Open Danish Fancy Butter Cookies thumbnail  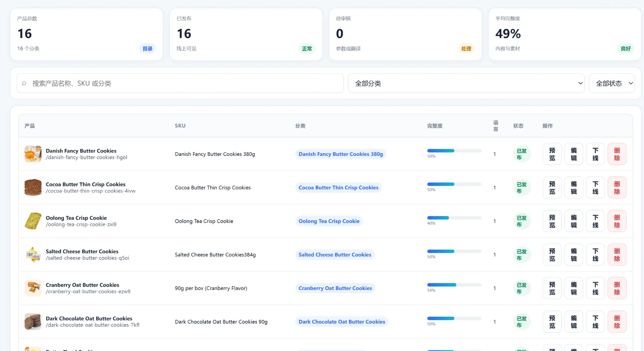tap(33, 154)
